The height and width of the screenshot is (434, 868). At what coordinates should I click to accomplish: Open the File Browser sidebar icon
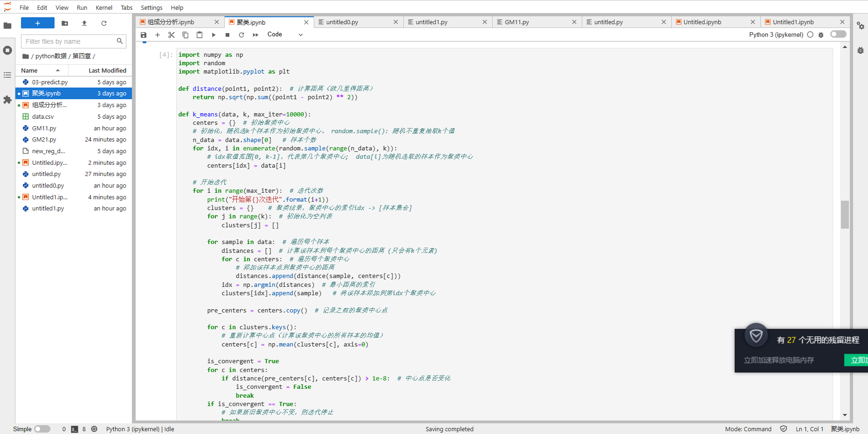coord(7,26)
